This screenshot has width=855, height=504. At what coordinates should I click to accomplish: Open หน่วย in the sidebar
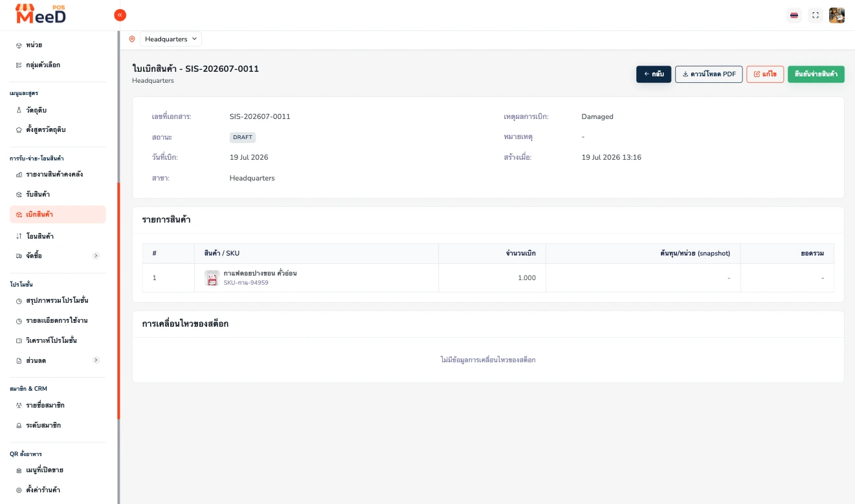point(58,45)
